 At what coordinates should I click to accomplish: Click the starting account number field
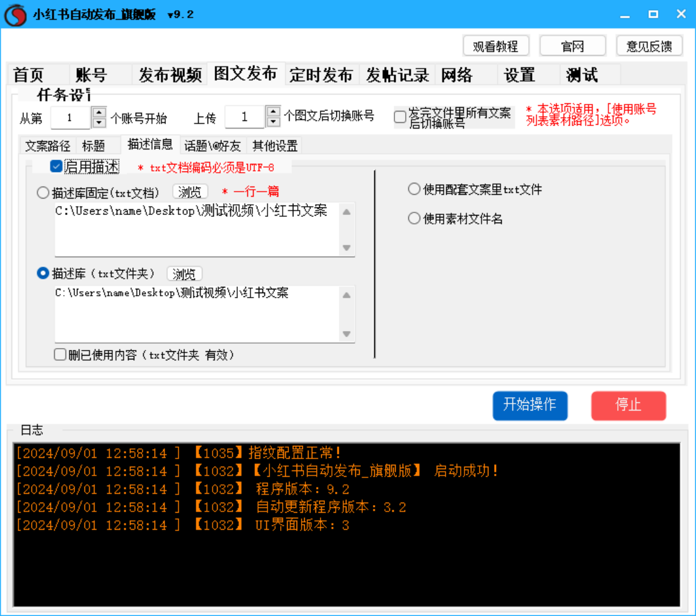pyautogui.click(x=71, y=117)
